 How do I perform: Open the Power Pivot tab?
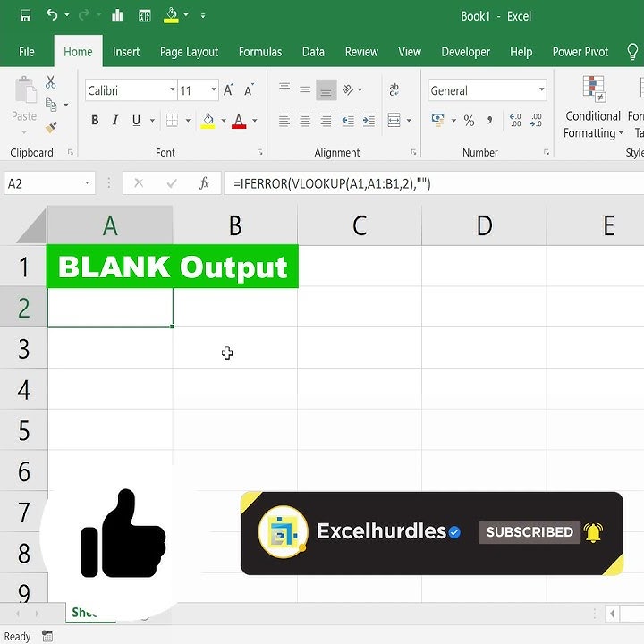coord(580,52)
